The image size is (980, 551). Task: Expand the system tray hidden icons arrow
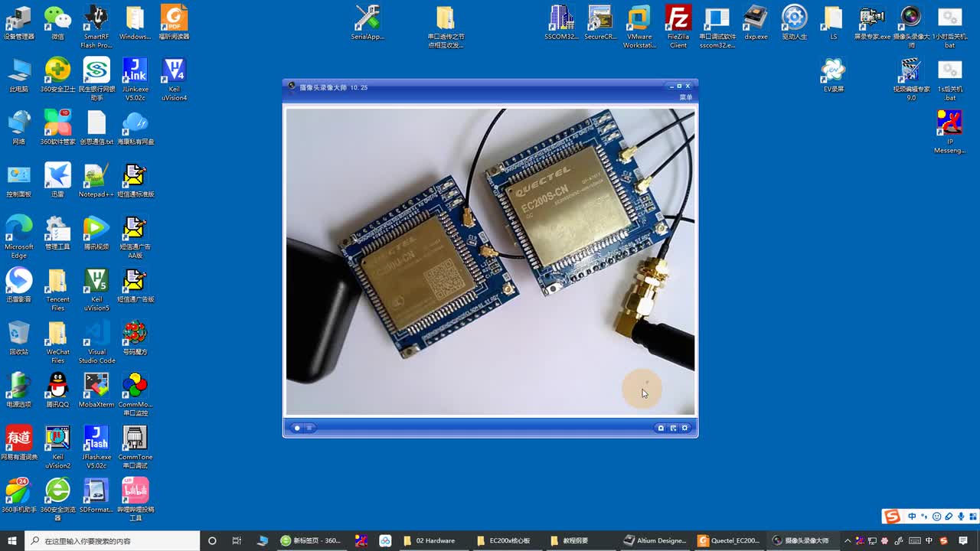point(848,540)
